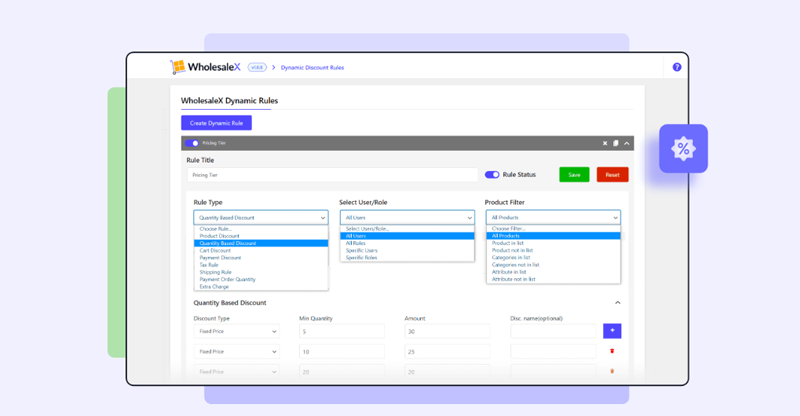Pick Product in list filter
The height and width of the screenshot is (416, 800).
[x=553, y=243]
